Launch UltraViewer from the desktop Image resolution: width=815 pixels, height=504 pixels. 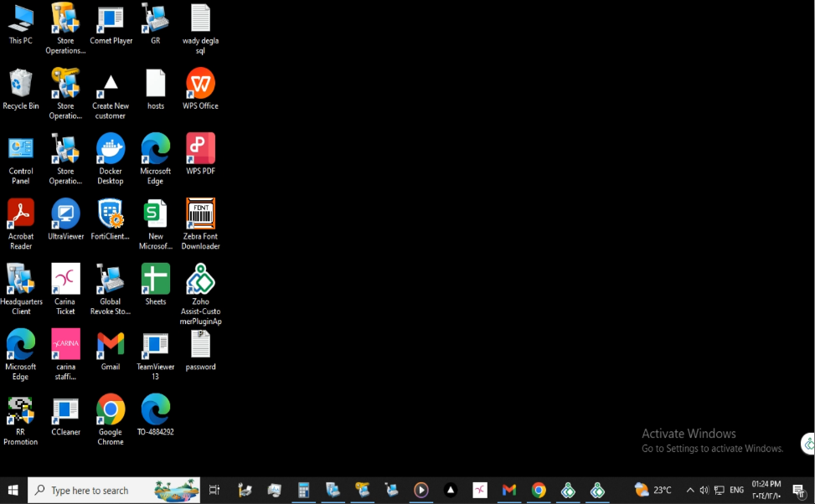(x=65, y=219)
